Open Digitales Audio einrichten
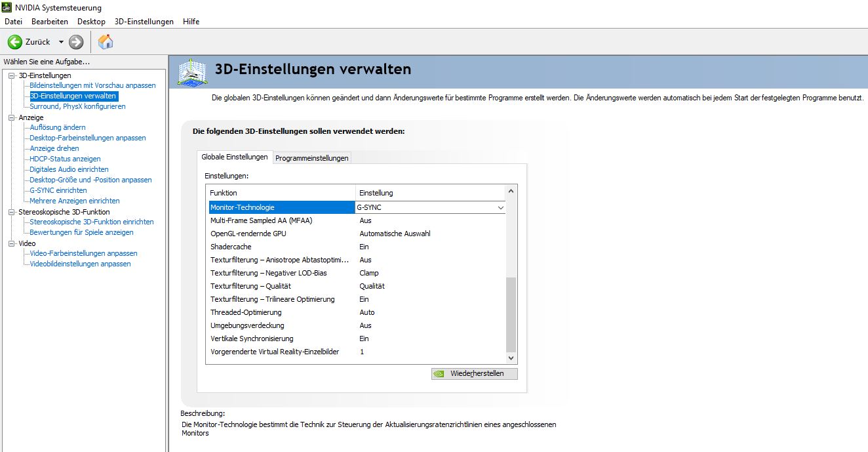The height and width of the screenshot is (452, 868). [x=69, y=169]
